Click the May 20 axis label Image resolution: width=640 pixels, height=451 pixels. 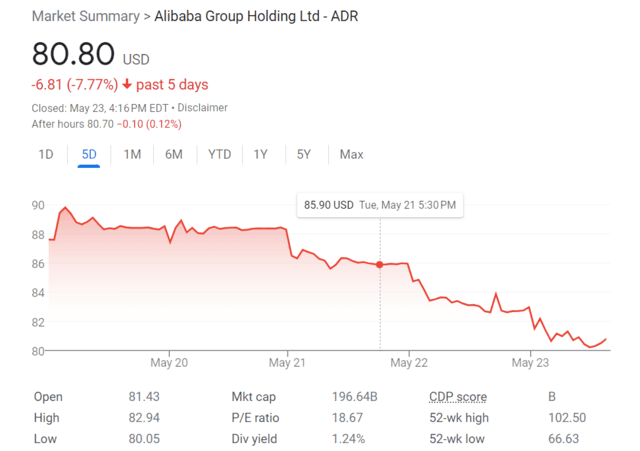point(169,362)
